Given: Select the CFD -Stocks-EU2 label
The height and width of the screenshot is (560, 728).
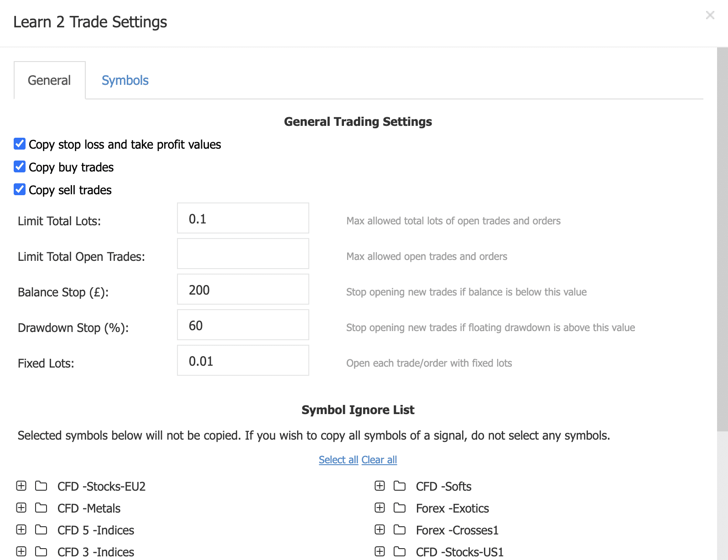Looking at the screenshot, I should pos(101,487).
